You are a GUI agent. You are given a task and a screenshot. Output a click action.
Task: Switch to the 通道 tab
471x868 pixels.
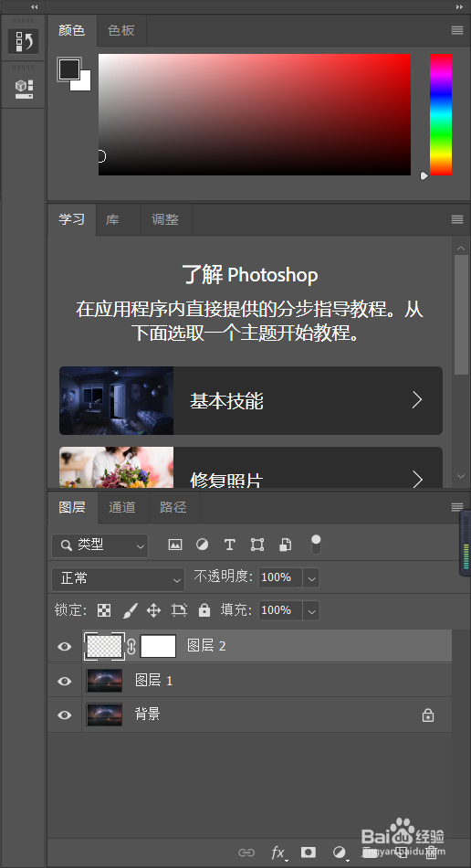pyautogui.click(x=122, y=507)
